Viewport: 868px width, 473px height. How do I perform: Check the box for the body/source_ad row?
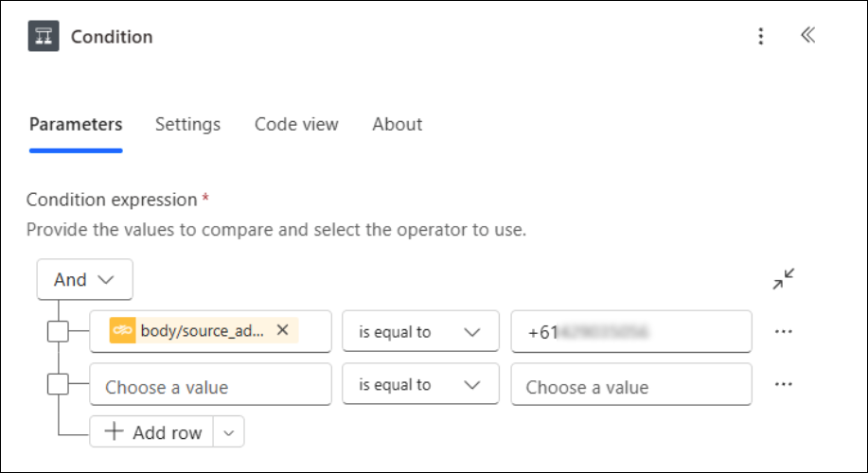(x=58, y=331)
